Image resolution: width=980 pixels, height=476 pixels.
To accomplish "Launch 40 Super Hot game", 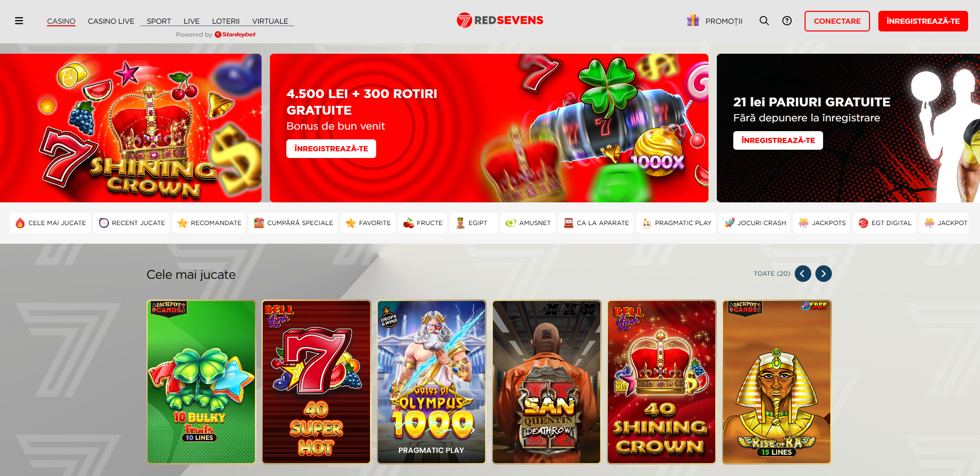I will tap(316, 382).
